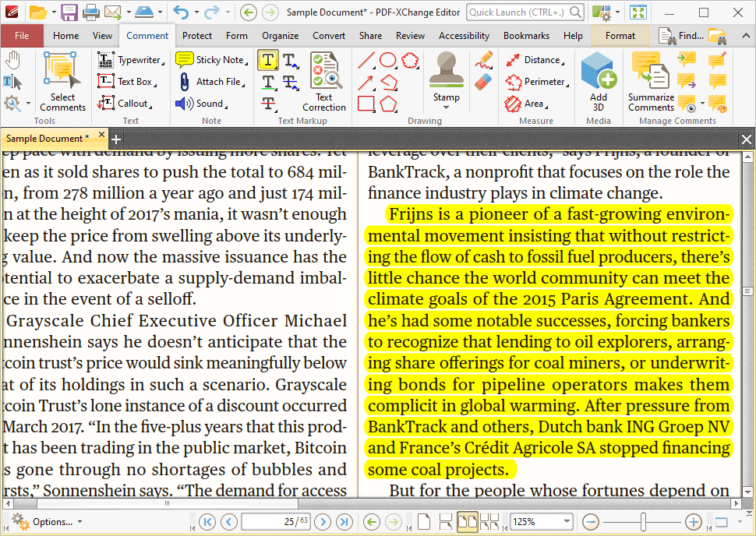Save the document using the floppy icon

tap(69, 12)
